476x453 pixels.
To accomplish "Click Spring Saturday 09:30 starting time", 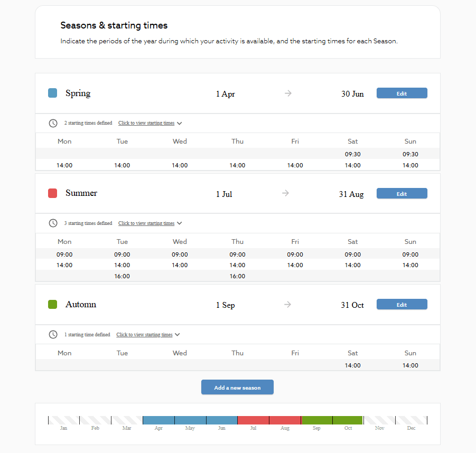I will coord(353,154).
